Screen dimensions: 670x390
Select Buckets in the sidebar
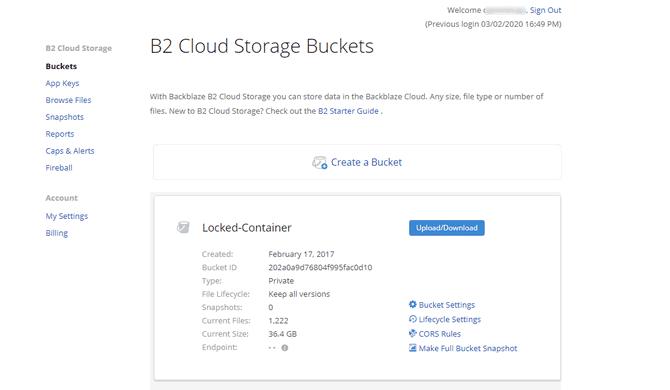pos(61,66)
